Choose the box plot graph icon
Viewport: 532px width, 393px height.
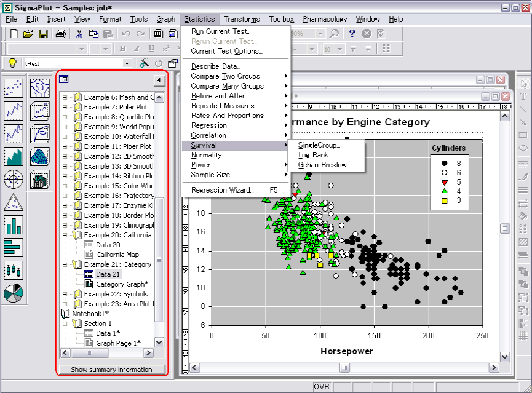pyautogui.click(x=14, y=270)
